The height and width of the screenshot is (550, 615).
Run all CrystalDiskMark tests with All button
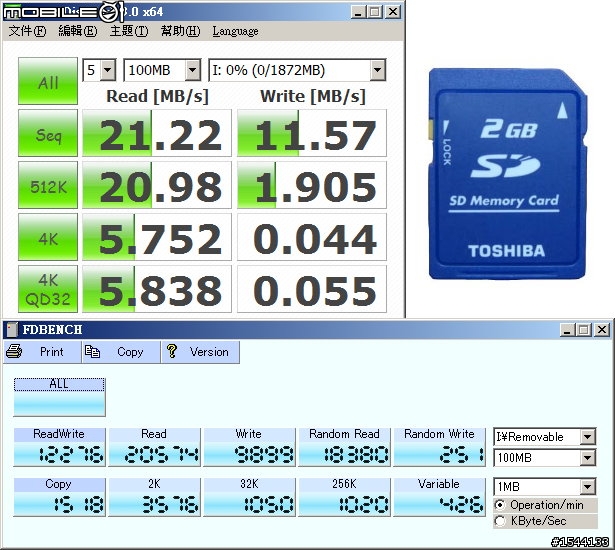pos(48,81)
